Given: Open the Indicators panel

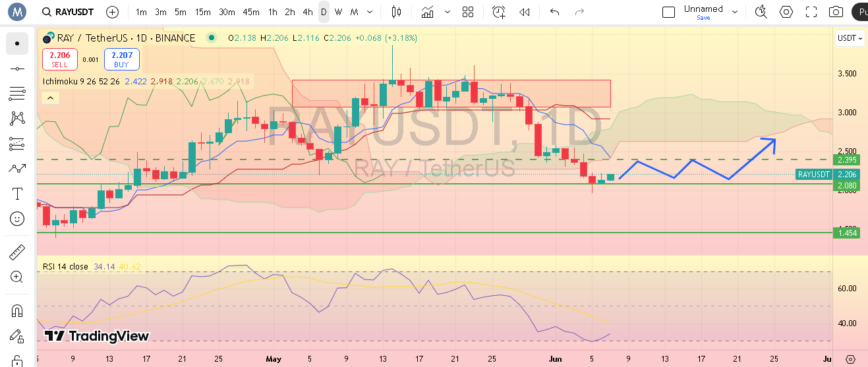Looking at the screenshot, I should click(428, 12).
